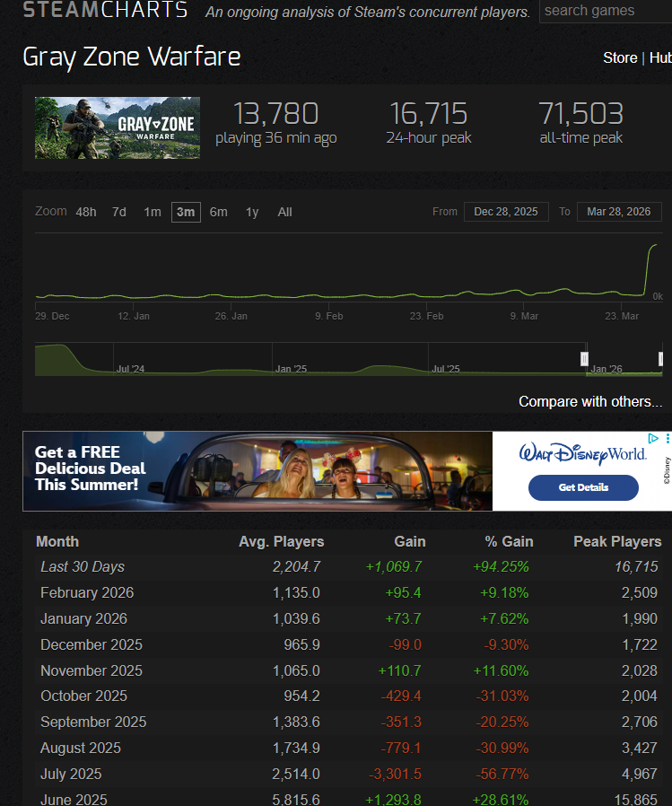Click the % Gain column header

509,542
